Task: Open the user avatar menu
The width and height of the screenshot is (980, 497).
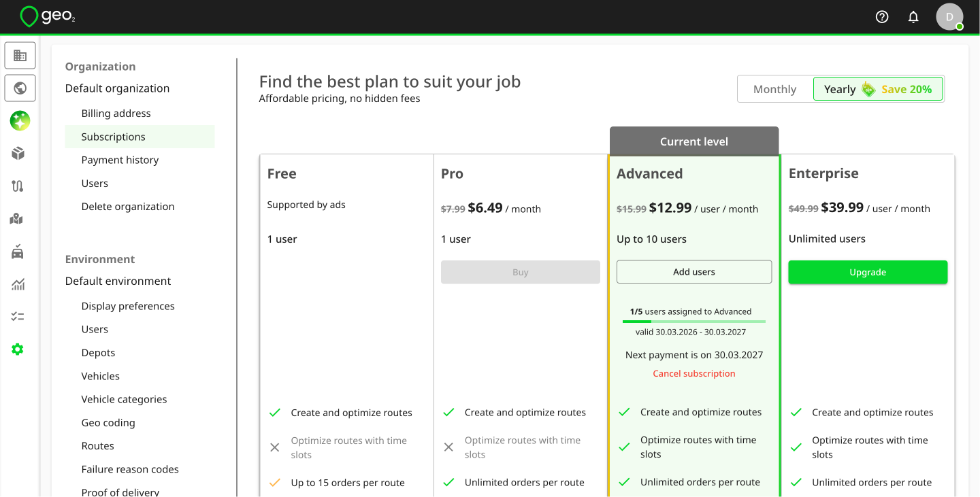Action: (949, 17)
